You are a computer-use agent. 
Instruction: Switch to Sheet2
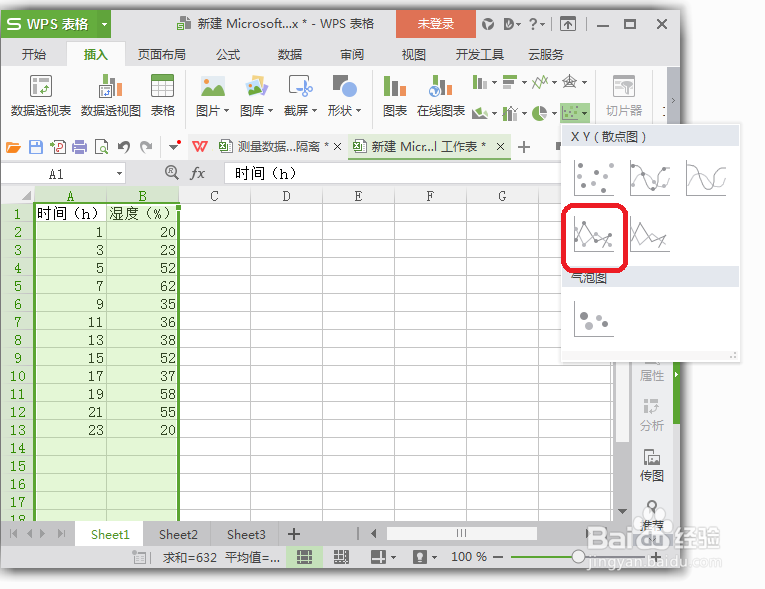point(178,535)
